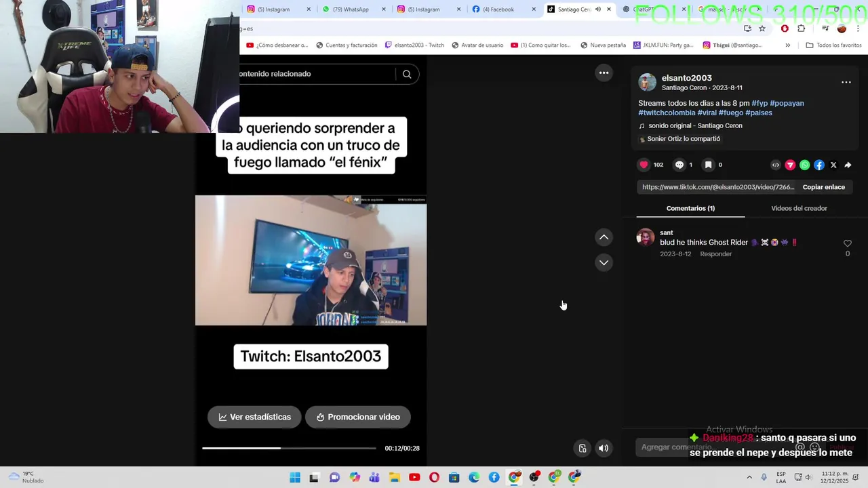The height and width of the screenshot is (488, 868).
Task: Open the media control toolbar icon
Action: [825, 28]
